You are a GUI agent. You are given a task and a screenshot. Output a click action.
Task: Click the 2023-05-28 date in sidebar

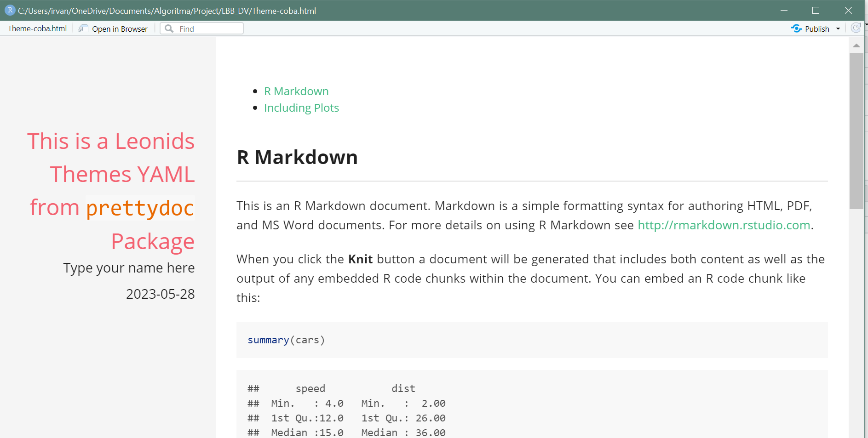[160, 294]
